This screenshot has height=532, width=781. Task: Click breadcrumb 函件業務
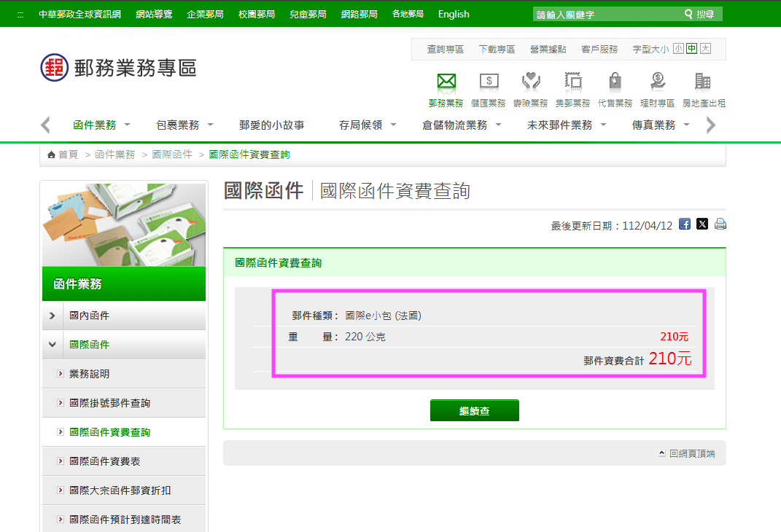[115, 154]
